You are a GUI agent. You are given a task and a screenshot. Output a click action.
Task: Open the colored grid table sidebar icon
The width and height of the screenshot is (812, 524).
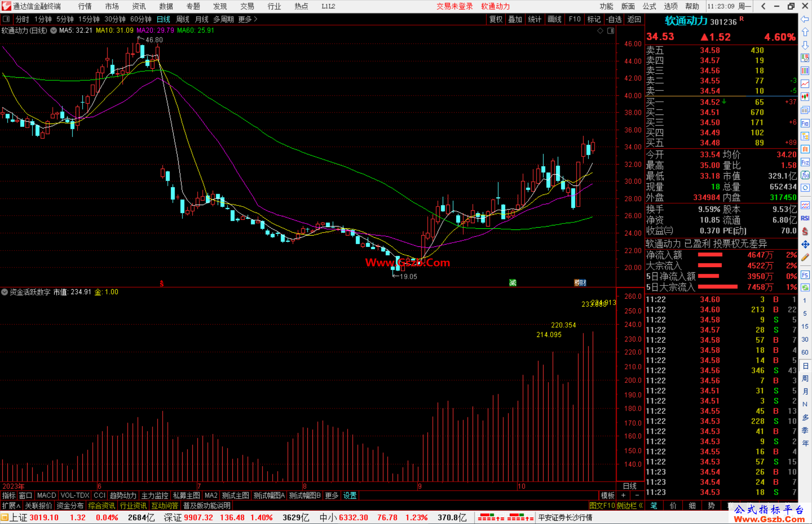tap(805, 71)
